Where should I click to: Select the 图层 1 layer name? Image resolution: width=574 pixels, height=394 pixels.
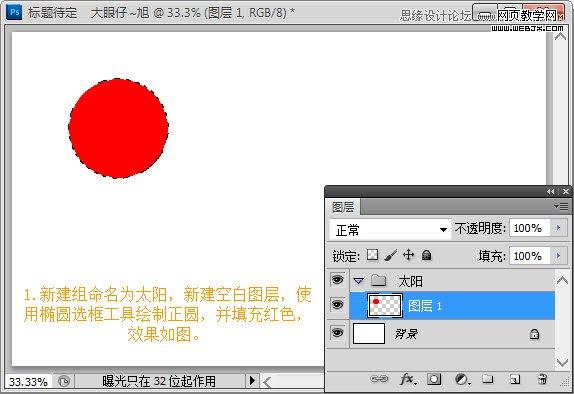point(425,306)
